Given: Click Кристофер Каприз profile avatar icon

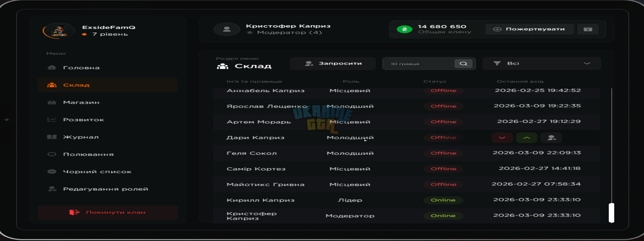Looking at the screenshot, I should [x=227, y=29].
